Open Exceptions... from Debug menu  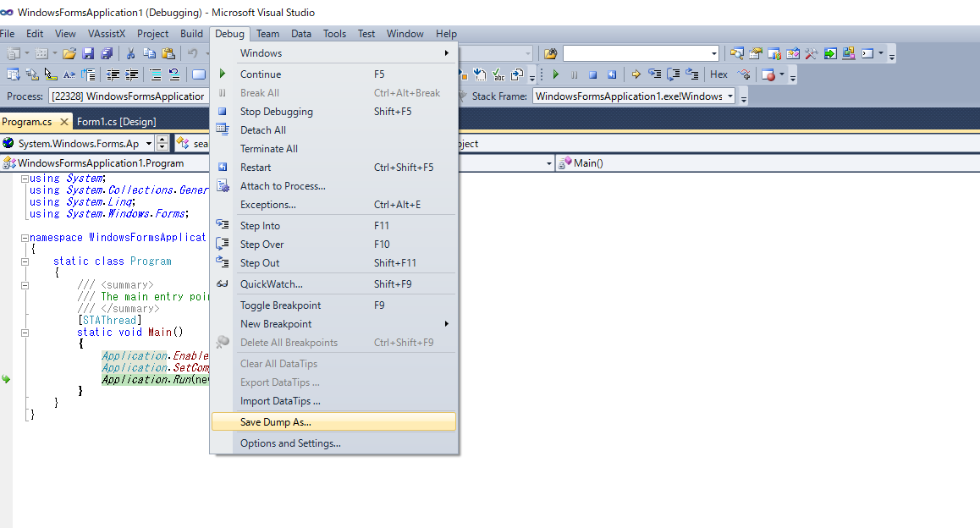click(x=333, y=205)
